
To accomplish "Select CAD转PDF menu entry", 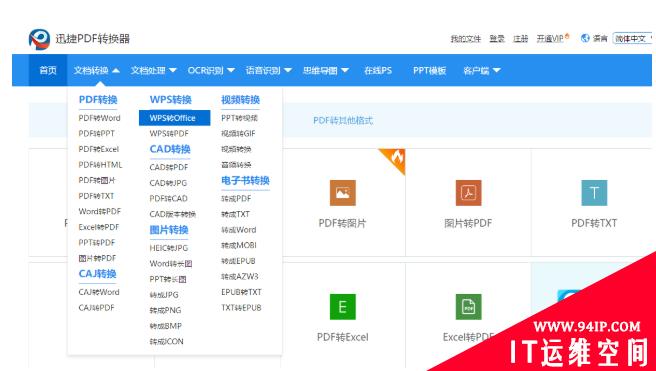I will click(x=169, y=167).
